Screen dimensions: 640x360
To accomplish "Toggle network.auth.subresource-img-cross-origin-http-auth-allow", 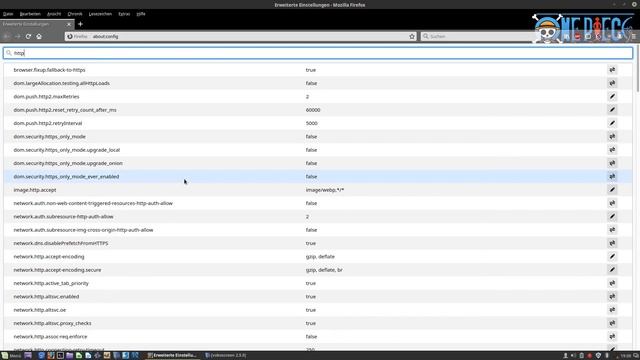I will coord(612,230).
